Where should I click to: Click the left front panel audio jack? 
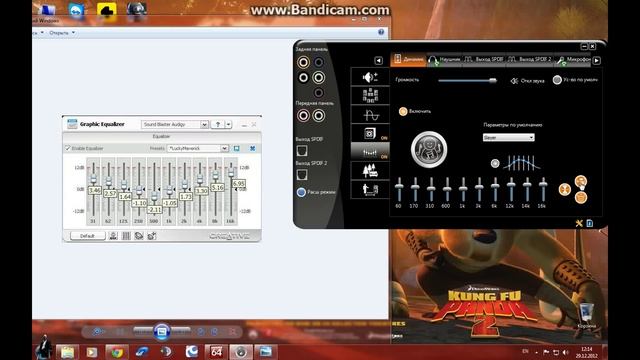click(x=303, y=116)
